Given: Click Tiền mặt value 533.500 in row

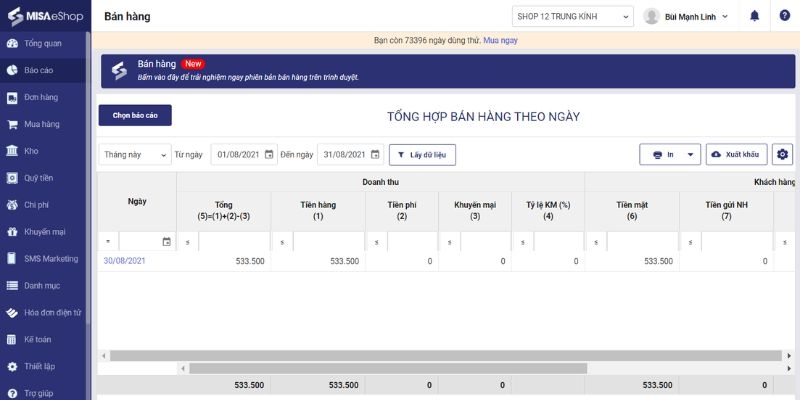Looking at the screenshot, I should pos(658,261).
